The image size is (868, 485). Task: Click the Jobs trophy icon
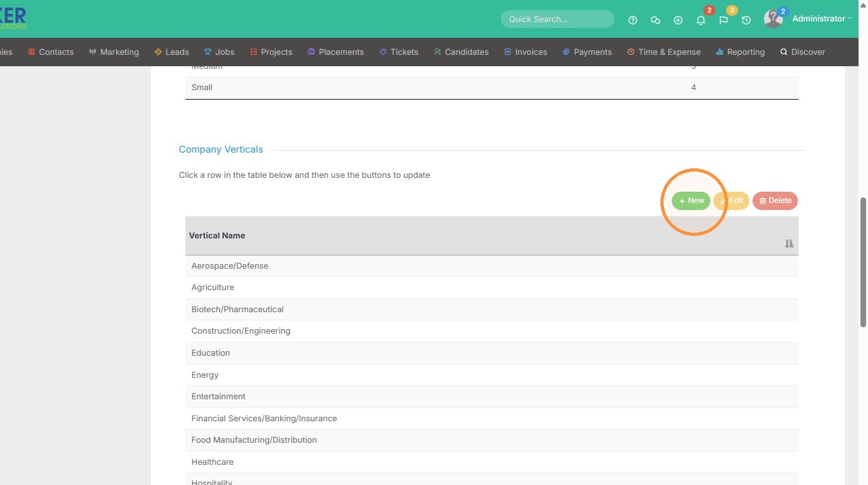tap(208, 52)
